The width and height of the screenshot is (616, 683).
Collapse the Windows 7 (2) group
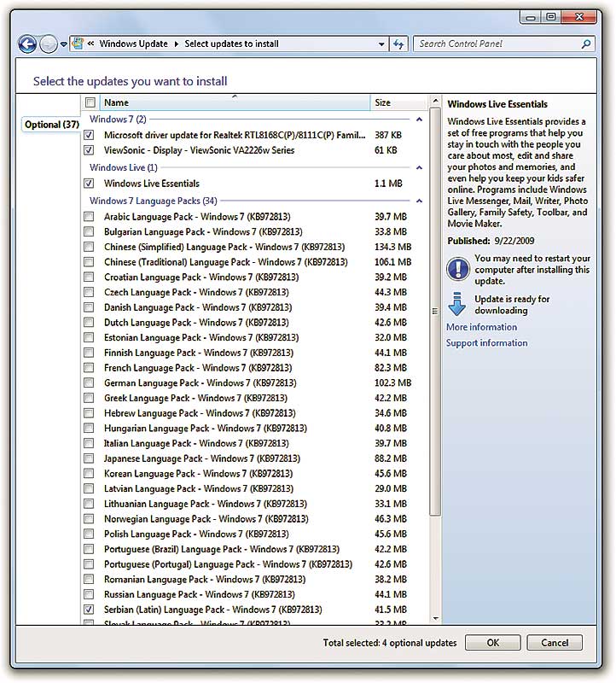pyautogui.click(x=419, y=120)
